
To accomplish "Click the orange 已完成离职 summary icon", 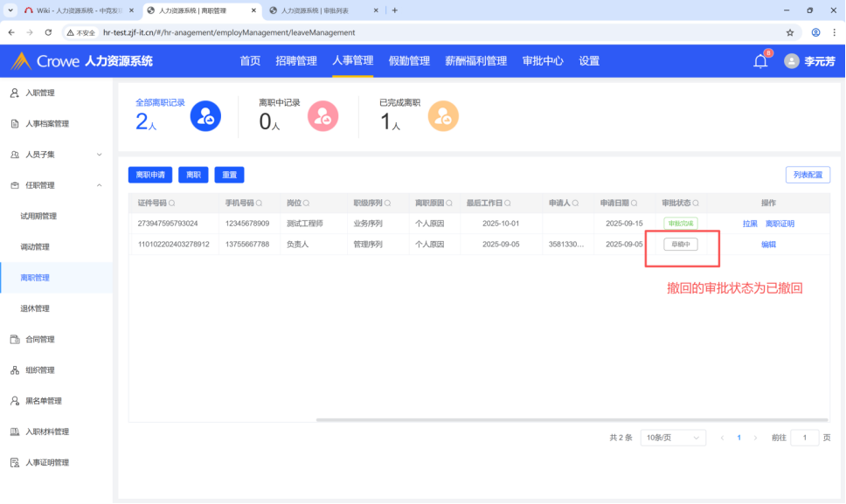I will (443, 116).
